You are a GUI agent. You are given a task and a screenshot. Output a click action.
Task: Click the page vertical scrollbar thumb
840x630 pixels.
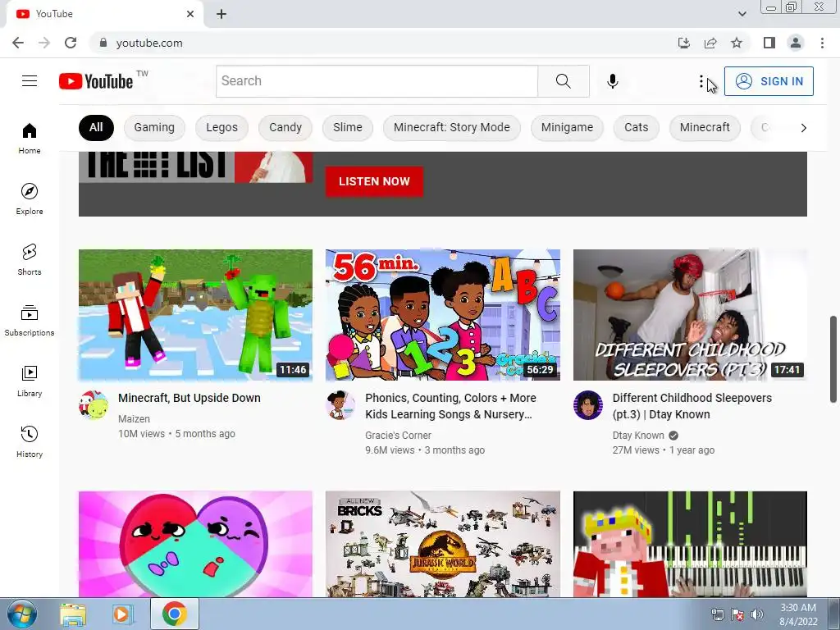point(833,359)
